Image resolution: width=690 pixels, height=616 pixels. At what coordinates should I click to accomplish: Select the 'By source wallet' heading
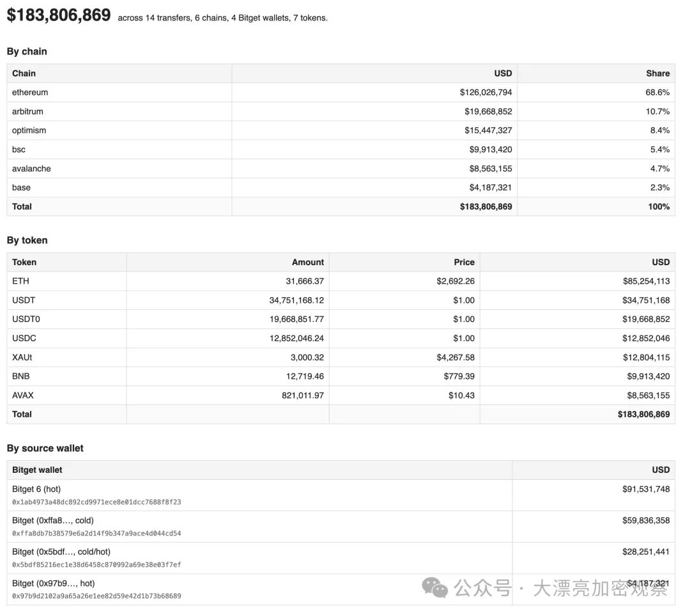tap(45, 449)
